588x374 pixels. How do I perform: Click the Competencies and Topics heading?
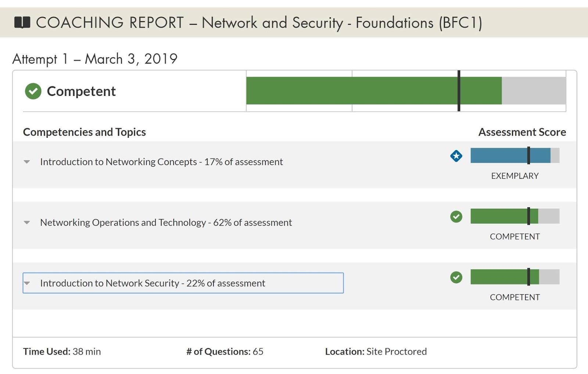[84, 132]
